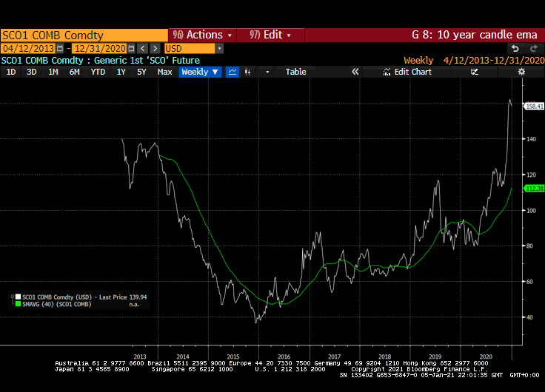The image size is (545, 392).
Task: Select the candlestick chart type icon
Action: pos(247,72)
